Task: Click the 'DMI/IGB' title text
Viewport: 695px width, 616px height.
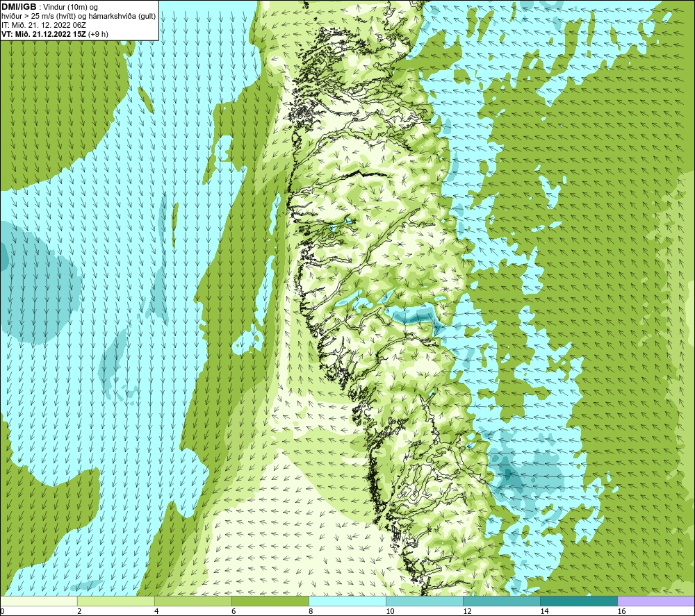Action: (x=19, y=7)
